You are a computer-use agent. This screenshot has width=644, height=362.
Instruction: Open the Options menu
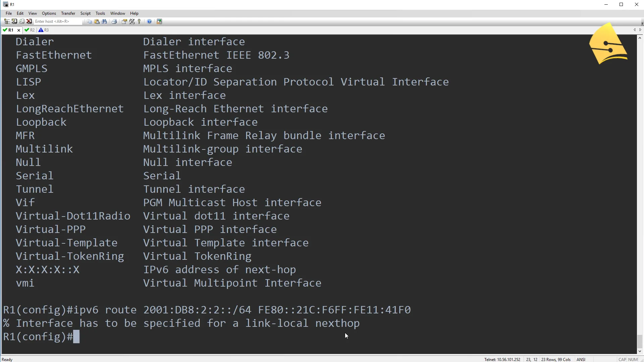click(x=49, y=13)
